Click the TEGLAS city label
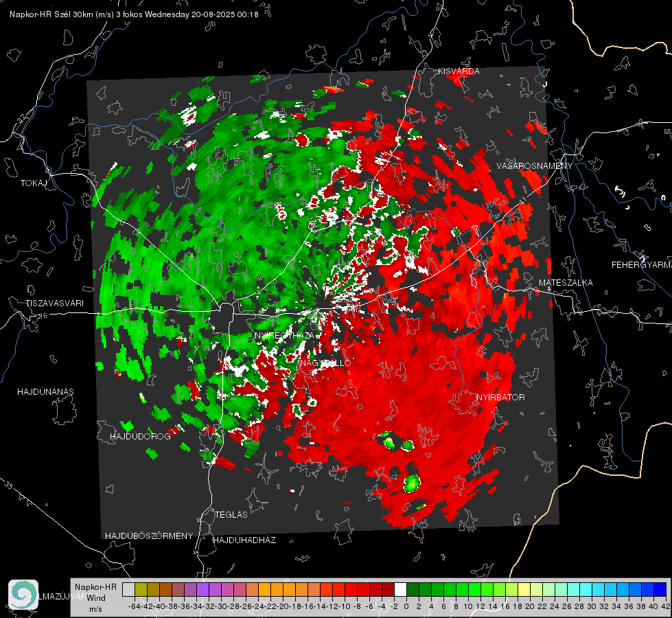 231,515
